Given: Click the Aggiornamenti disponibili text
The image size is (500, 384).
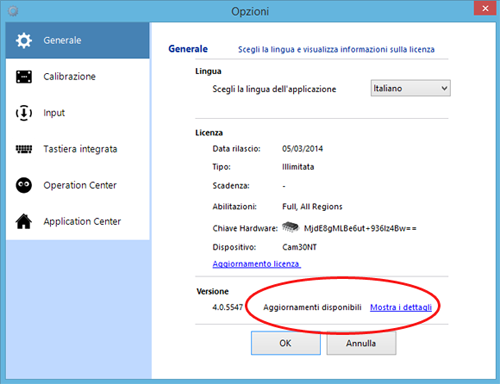Looking at the screenshot, I should click(312, 307).
